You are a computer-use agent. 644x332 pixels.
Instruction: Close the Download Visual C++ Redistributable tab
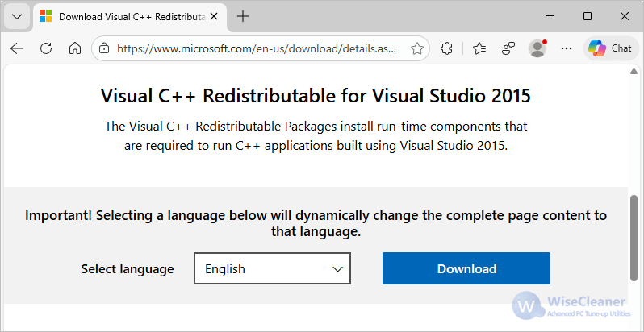215,17
